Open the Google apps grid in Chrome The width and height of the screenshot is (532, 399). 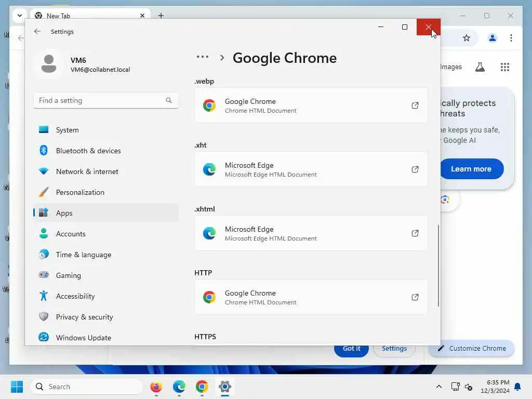505,67
